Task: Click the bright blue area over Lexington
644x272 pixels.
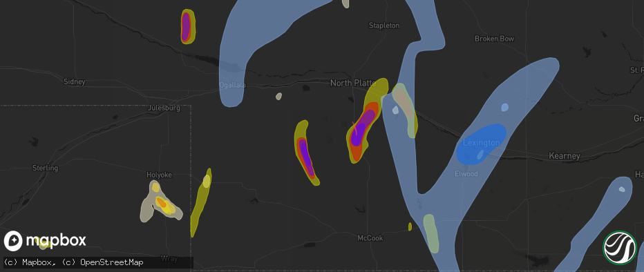Action: click(482, 144)
